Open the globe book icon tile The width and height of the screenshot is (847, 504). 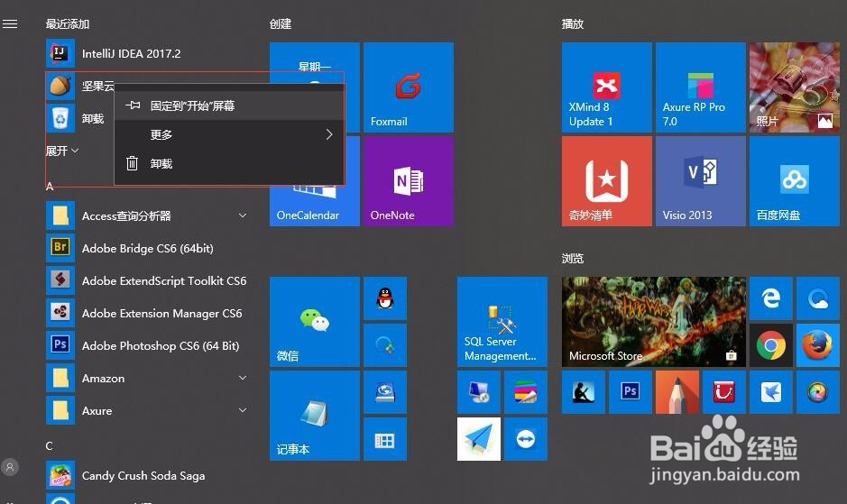385,392
